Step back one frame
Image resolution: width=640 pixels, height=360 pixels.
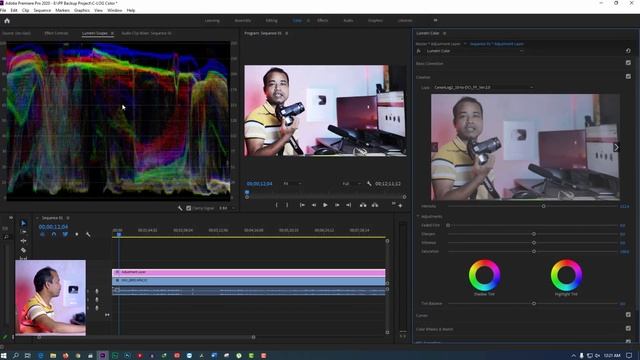(x=314, y=205)
